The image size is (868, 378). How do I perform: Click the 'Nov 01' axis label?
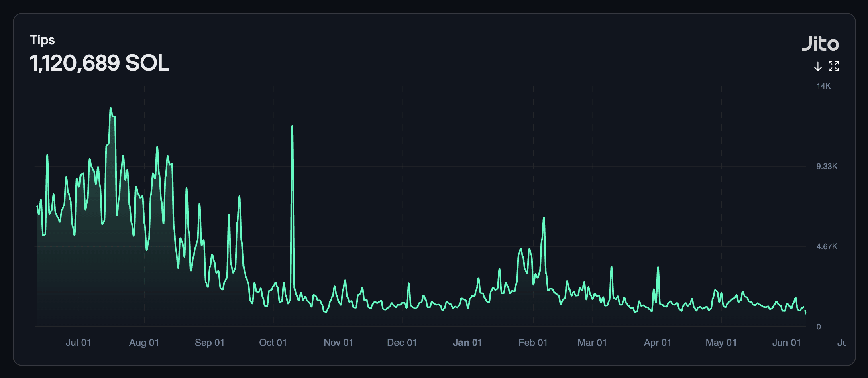tap(338, 343)
